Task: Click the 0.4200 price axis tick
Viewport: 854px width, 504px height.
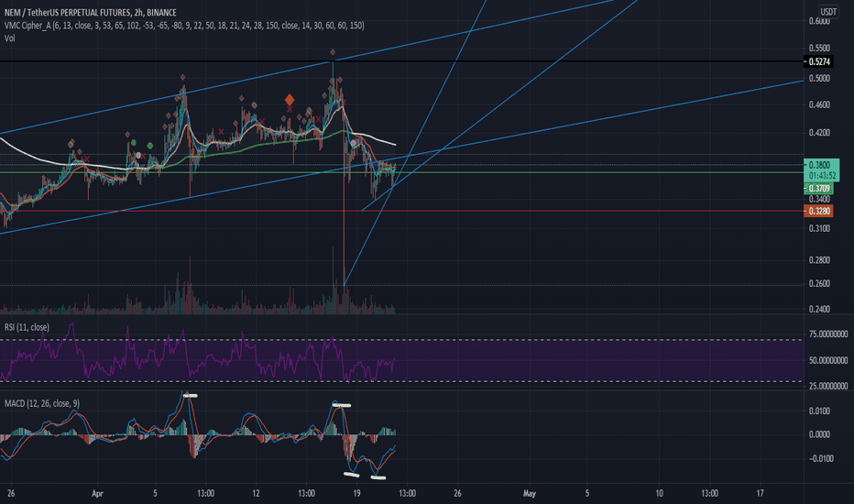Action: pos(819,132)
